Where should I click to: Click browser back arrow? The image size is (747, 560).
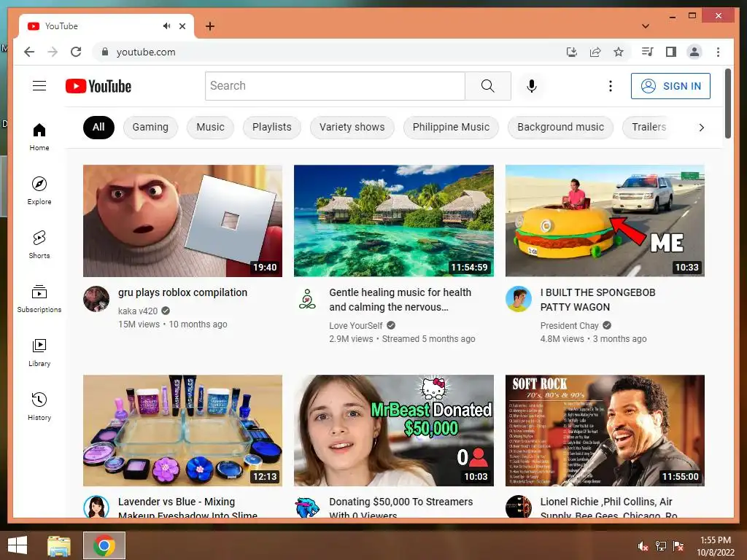pos(29,52)
